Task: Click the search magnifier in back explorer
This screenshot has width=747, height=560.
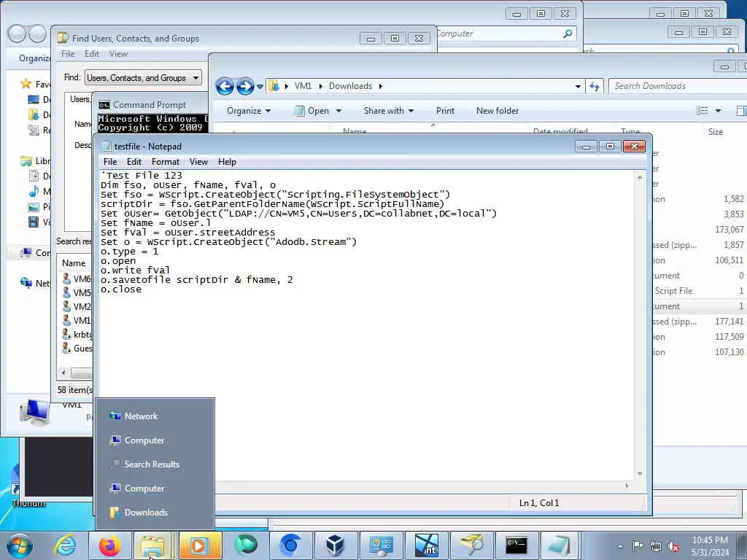Action: coord(568,34)
